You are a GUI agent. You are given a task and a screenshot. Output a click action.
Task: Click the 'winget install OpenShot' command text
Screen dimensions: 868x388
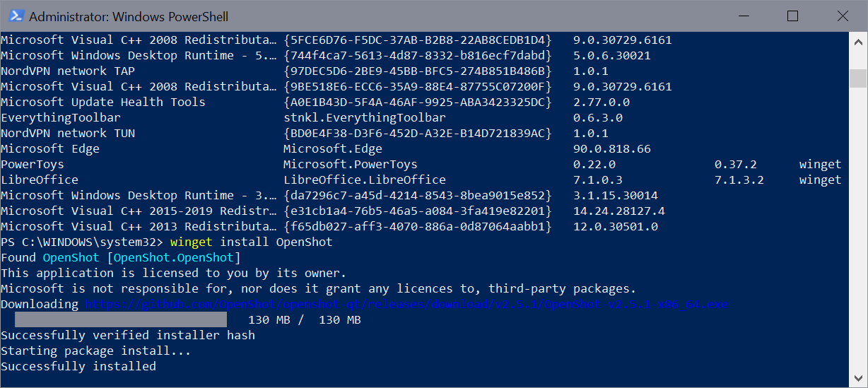click(x=252, y=242)
